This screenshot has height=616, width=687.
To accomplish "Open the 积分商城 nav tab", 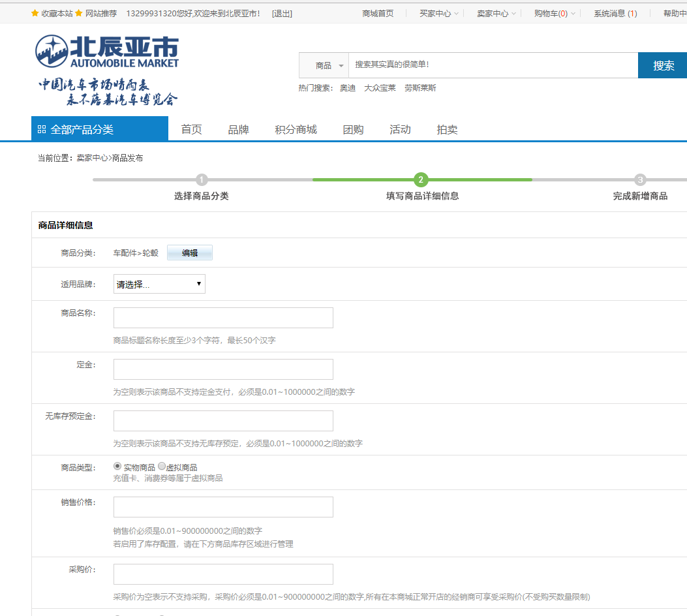I will [296, 129].
